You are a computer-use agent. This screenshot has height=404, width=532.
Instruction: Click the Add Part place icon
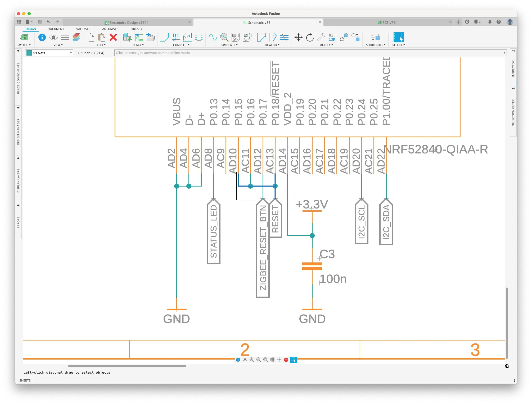point(127,37)
